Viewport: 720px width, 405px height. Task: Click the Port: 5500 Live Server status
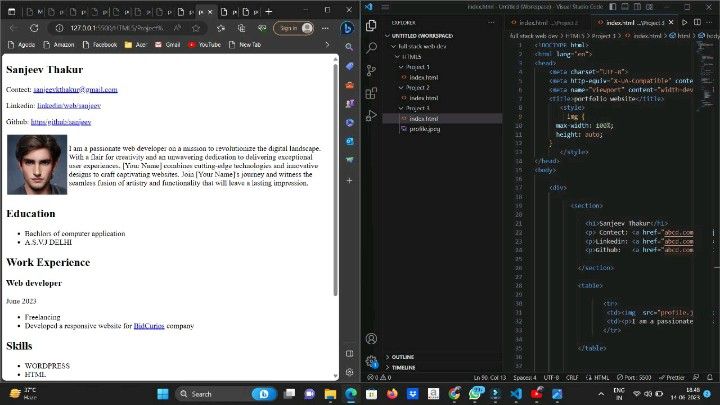(634, 377)
